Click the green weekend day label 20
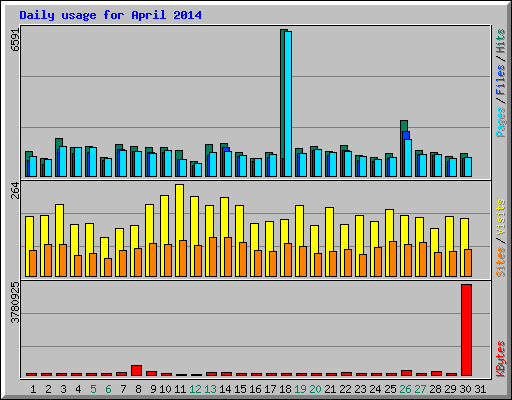 pyautogui.click(x=315, y=389)
